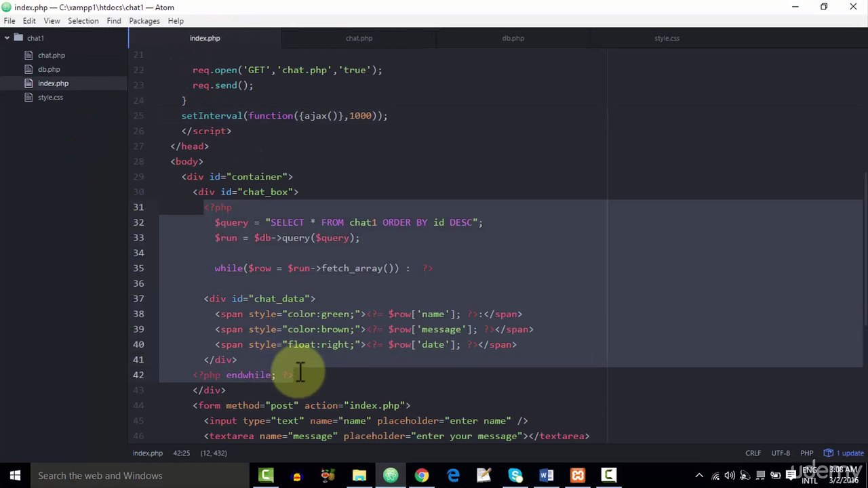This screenshot has width=868, height=488.
Task: Switch to Atom in the taskbar
Action: click(x=391, y=475)
